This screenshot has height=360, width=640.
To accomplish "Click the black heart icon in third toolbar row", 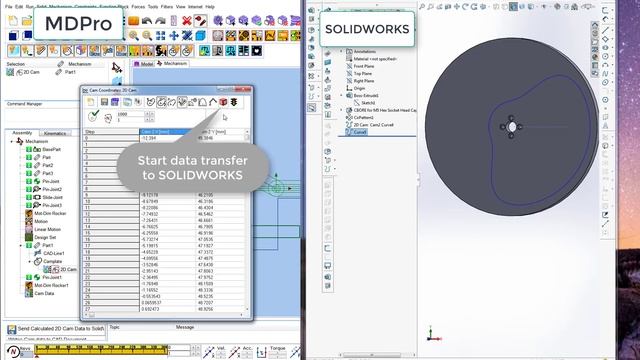I will 257,51.
